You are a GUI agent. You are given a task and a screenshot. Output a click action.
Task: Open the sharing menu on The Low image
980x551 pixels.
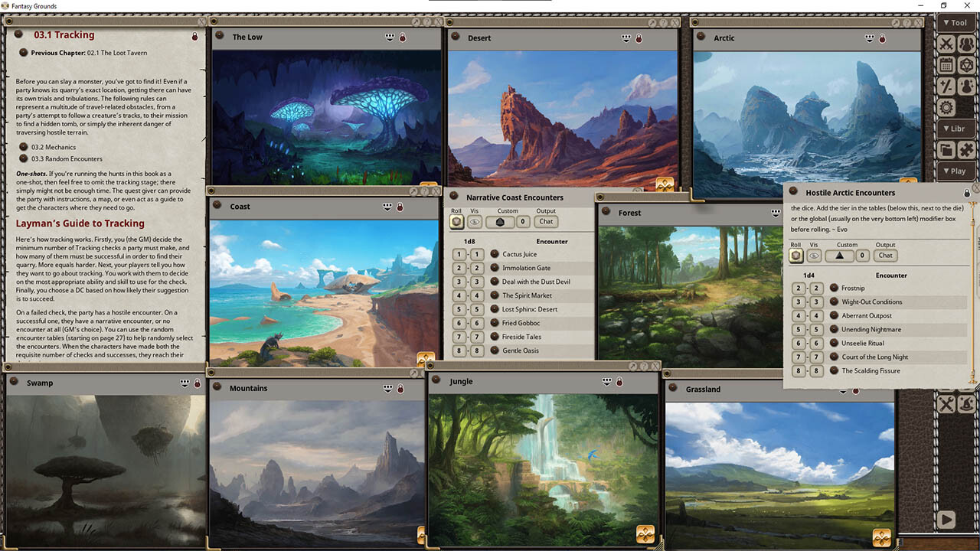pyautogui.click(x=390, y=37)
